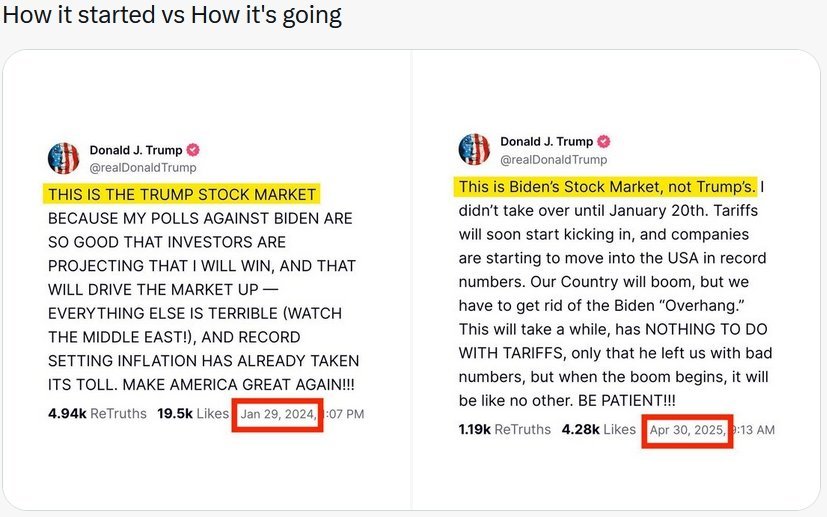
Task: Click 'MAKE AMERICA GREAT AGAIN!!!' text in left post
Action: 238,385
